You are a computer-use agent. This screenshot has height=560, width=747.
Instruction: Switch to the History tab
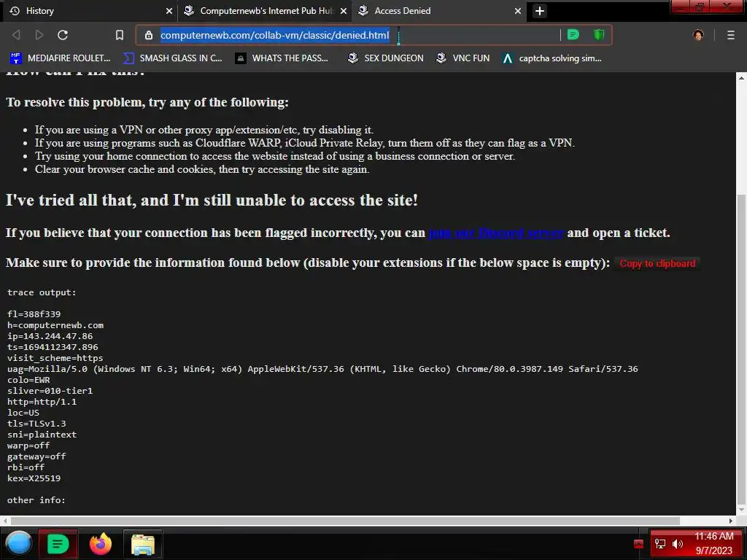90,11
